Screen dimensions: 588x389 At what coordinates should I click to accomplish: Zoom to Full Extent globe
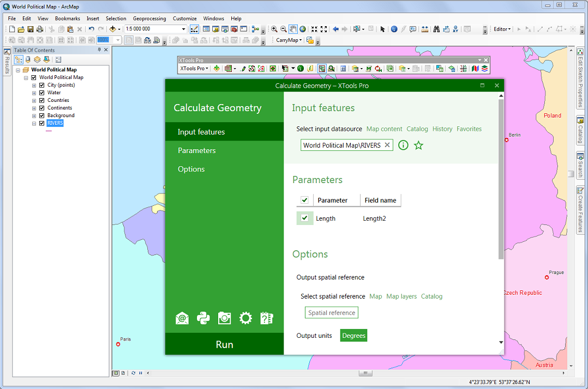(x=302, y=29)
